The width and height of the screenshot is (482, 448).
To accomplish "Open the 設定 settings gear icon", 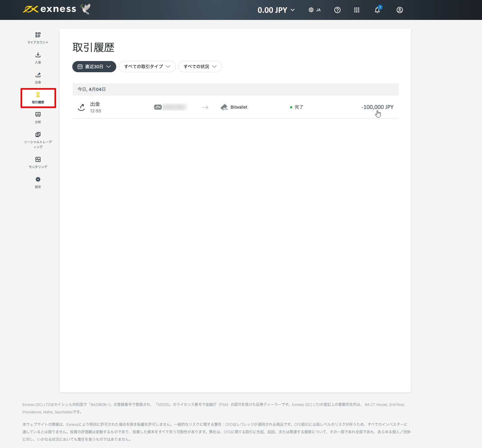I will click(38, 179).
